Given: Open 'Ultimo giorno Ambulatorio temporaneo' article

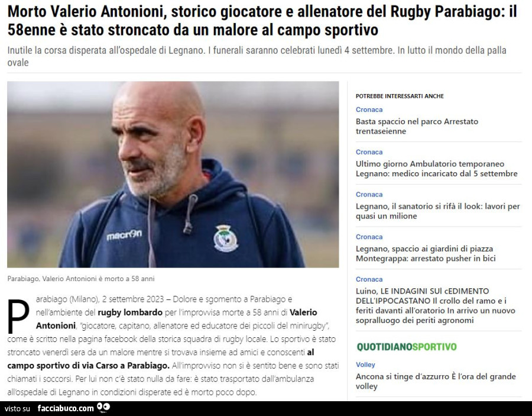Looking at the screenshot, I should (x=436, y=169).
